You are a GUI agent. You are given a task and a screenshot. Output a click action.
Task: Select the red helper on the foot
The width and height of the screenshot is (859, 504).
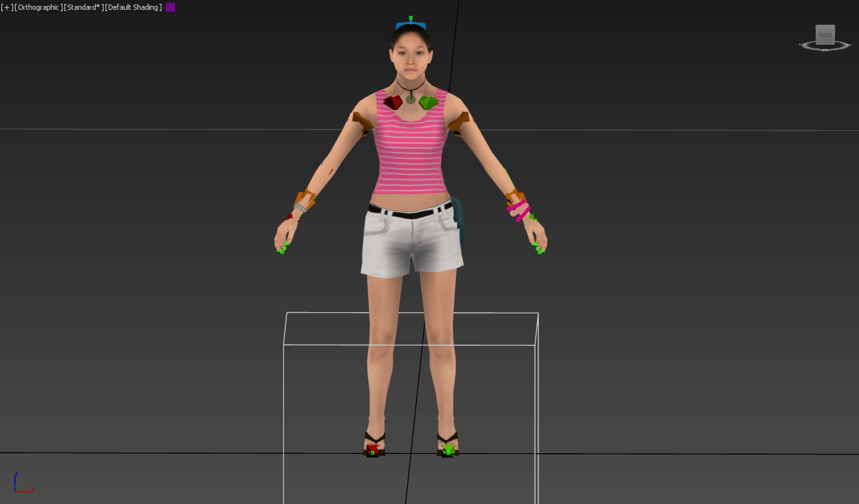coord(372,449)
